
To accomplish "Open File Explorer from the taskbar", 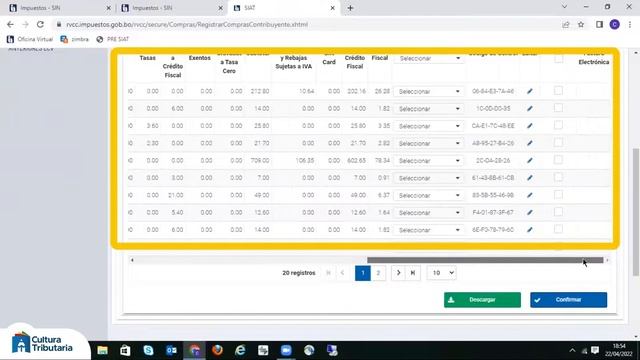I will pos(102,350).
